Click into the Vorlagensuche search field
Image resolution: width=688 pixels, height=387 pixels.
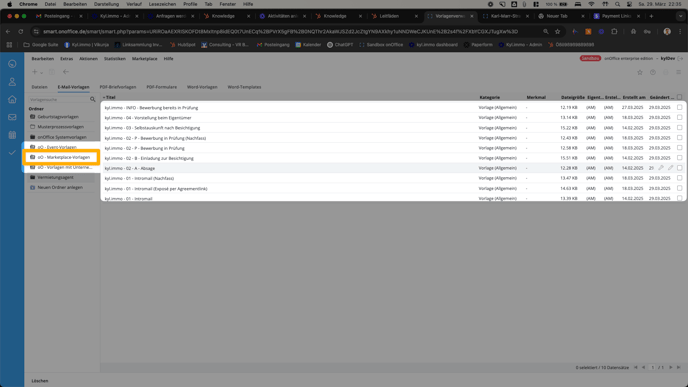coord(59,100)
